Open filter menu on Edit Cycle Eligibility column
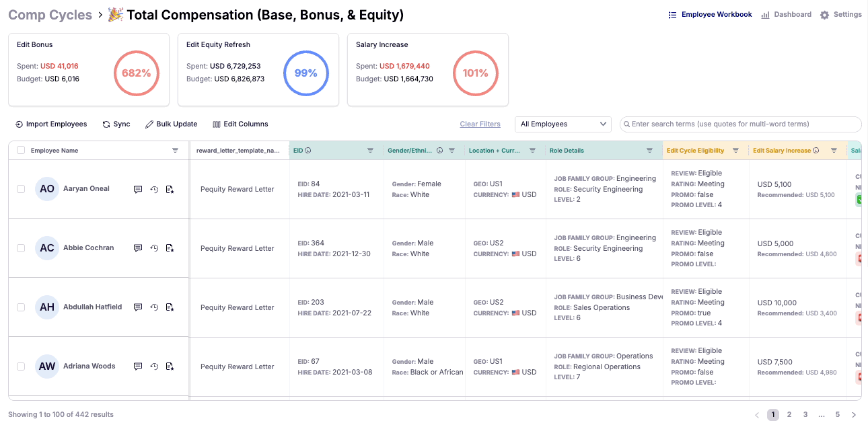This screenshot has height=425, width=868. [x=735, y=151]
